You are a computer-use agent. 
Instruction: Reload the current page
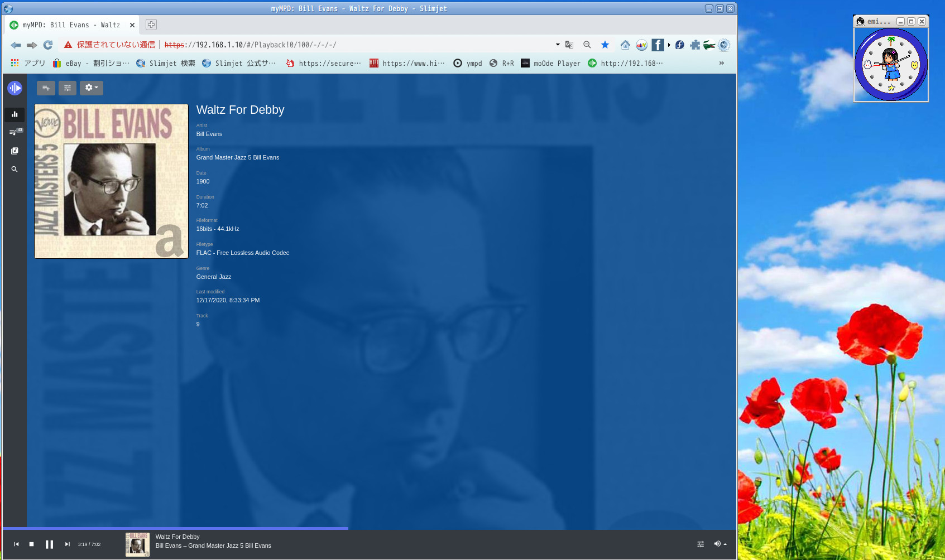click(x=47, y=45)
